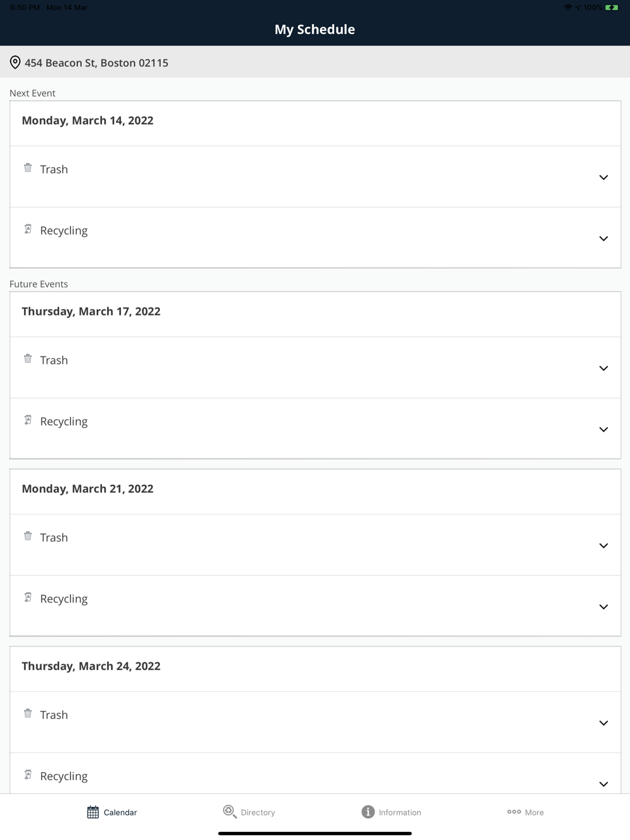Tap the recycling bin icon under March 21
Screen dimensions: 630x840
(28, 597)
